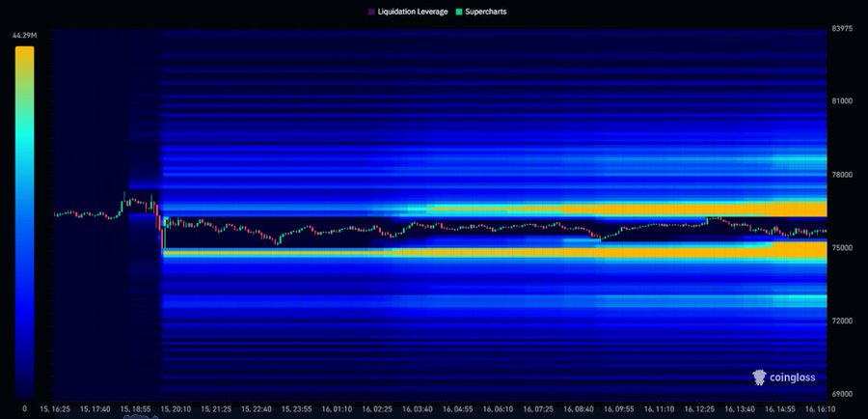Click the 16, 12:25 time label

pyautogui.click(x=700, y=409)
